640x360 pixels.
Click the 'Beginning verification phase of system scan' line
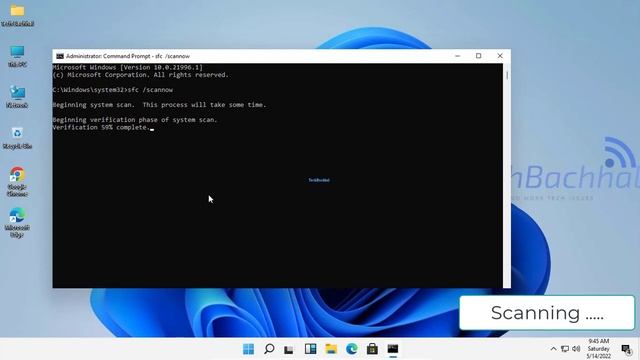coord(135,120)
